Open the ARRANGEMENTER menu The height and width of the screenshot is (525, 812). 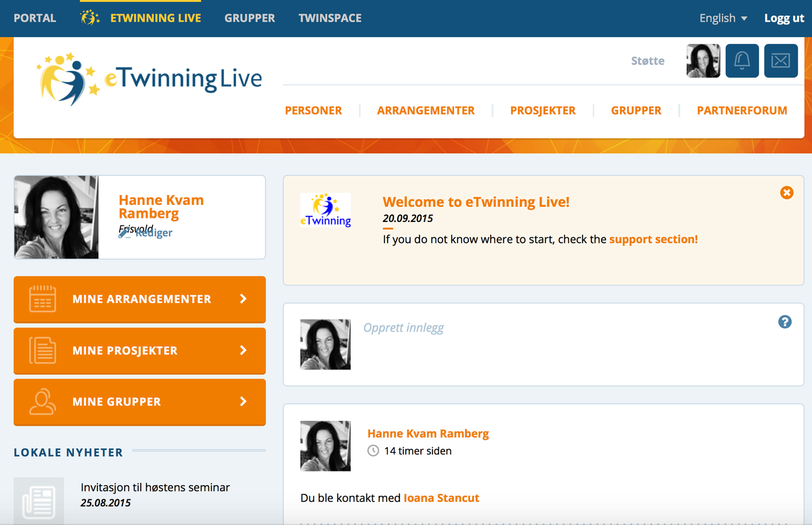426,110
